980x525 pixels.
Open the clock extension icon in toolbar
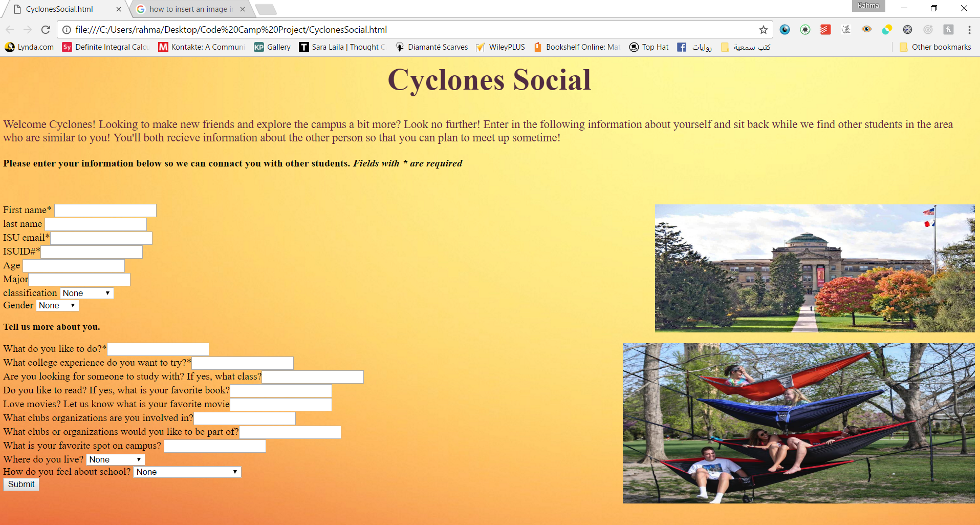tap(908, 29)
